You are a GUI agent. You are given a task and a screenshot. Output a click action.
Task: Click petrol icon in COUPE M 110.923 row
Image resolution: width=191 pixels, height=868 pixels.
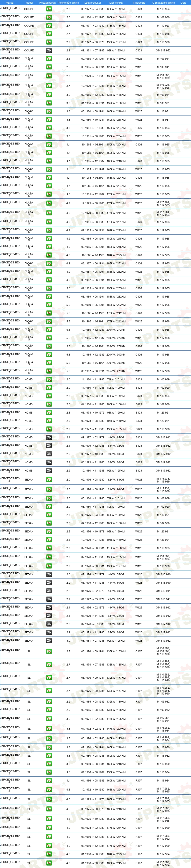(x=49, y=26)
